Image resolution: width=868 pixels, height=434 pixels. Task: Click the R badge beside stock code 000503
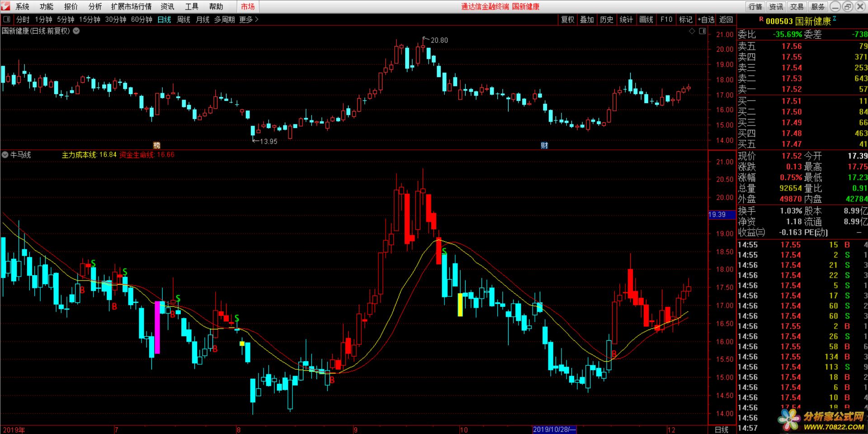pos(761,19)
